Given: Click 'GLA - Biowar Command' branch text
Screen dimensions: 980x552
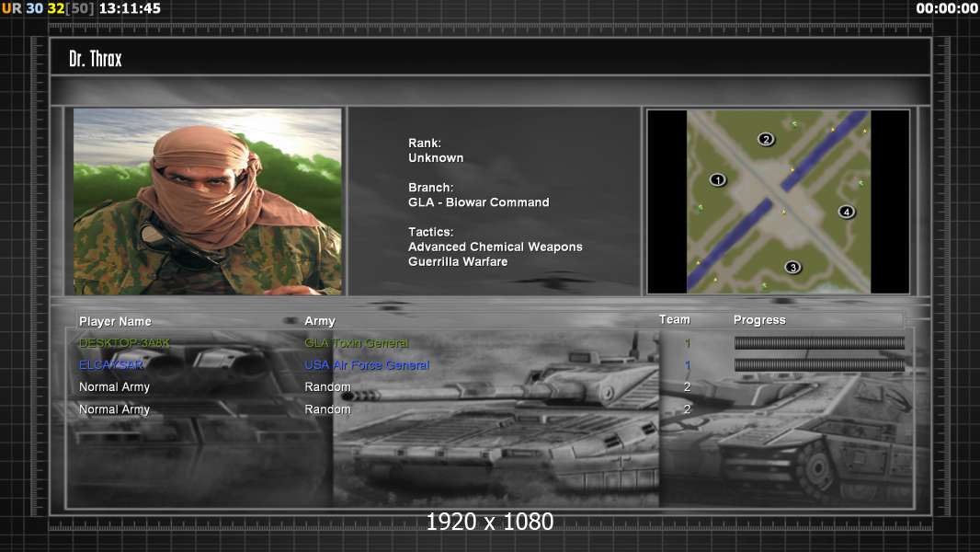Looking at the screenshot, I should point(479,202).
